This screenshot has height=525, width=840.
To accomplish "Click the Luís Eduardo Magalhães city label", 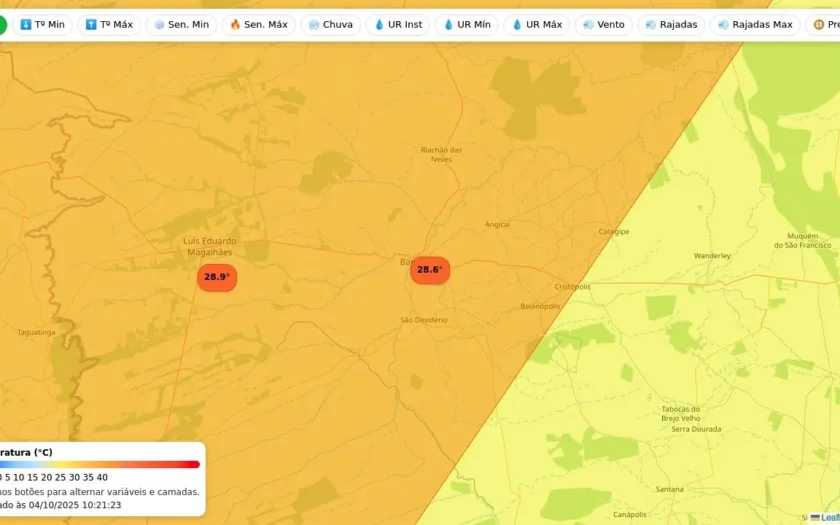I will coord(209,246).
